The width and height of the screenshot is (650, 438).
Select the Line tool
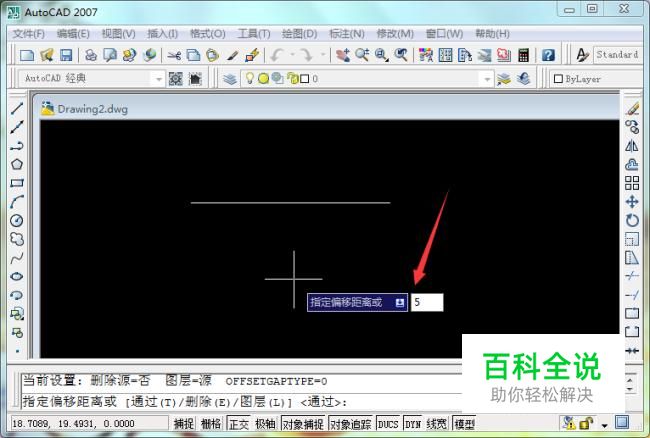pos(17,109)
